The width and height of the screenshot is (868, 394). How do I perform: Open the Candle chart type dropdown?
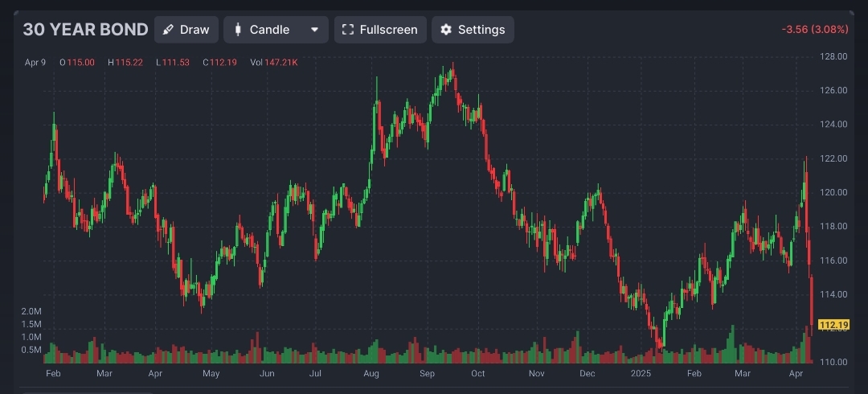(276, 30)
